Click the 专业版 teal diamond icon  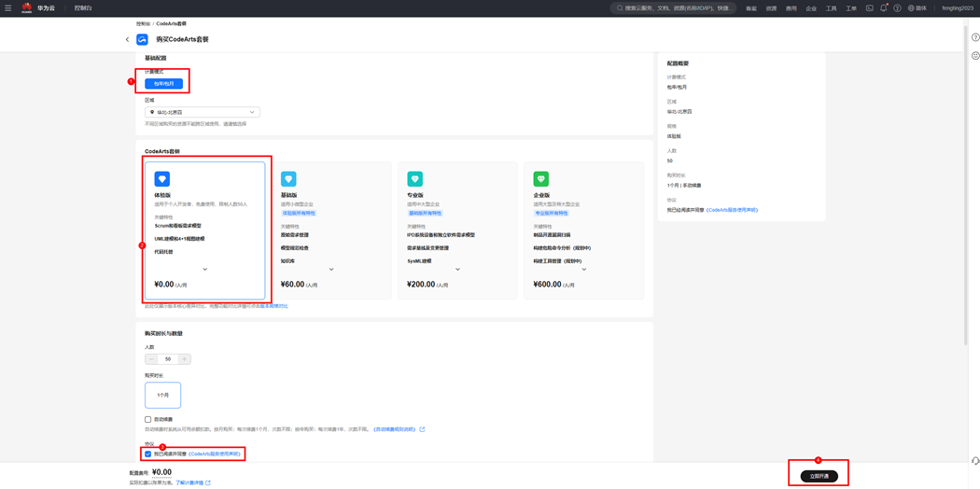(x=414, y=179)
